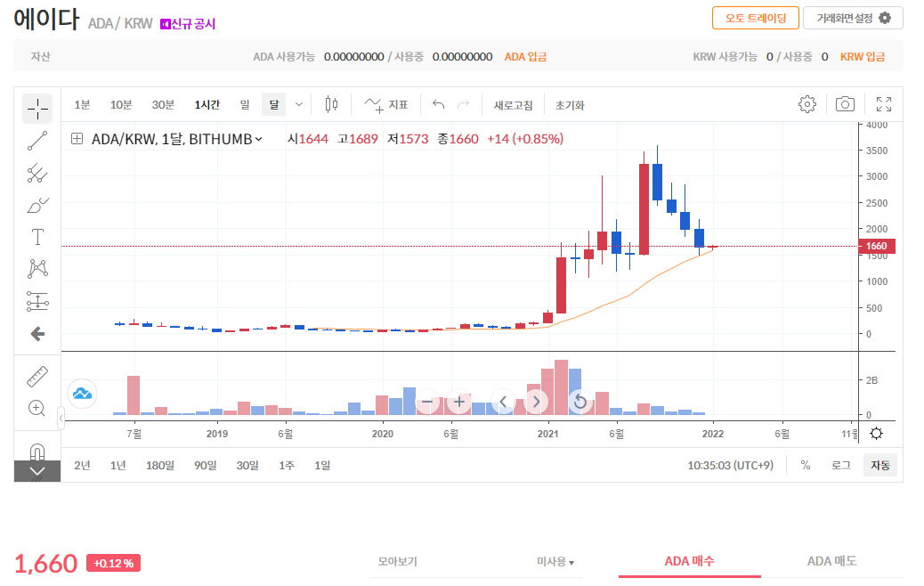This screenshot has width=924, height=586.
Task: Expand the ADA/KRW legend plus box
Action: tap(77, 139)
